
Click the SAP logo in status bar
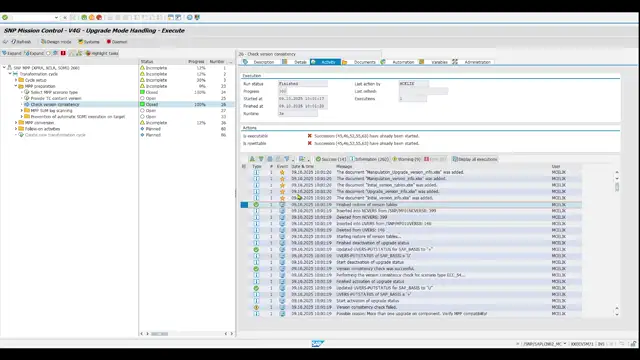click(318, 344)
